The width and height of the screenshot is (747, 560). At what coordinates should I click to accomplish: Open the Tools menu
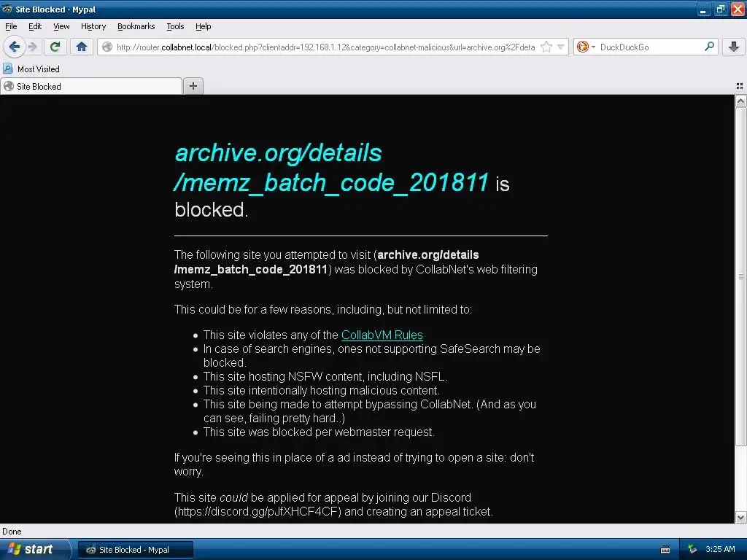click(175, 26)
